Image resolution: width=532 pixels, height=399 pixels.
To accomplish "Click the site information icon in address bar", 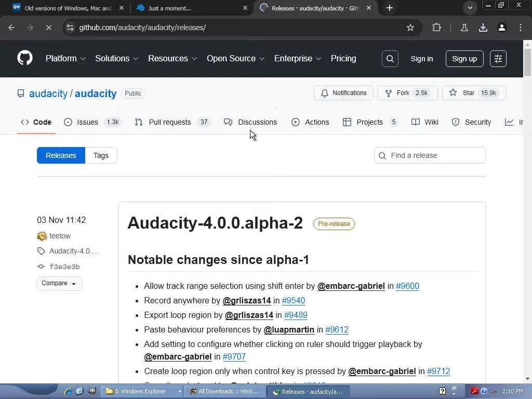I will coord(70,28).
